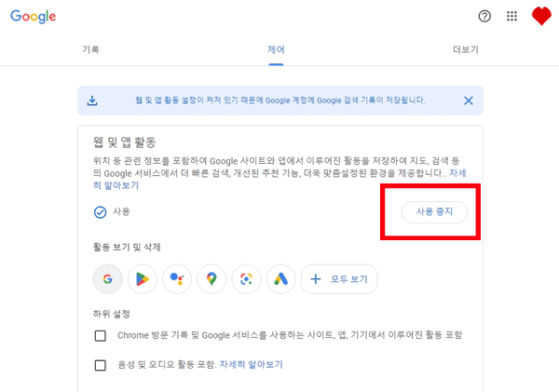Click the 활동 보기 및 삭제 label
This screenshot has width=559, height=392.
pos(127,247)
